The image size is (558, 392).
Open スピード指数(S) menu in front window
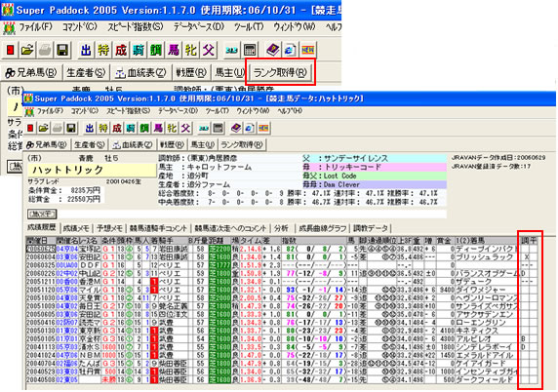129,111
